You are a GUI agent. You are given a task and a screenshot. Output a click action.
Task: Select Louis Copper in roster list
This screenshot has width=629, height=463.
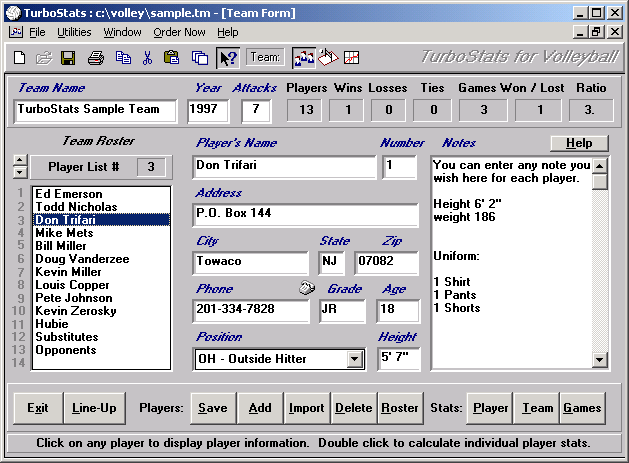[101, 285]
